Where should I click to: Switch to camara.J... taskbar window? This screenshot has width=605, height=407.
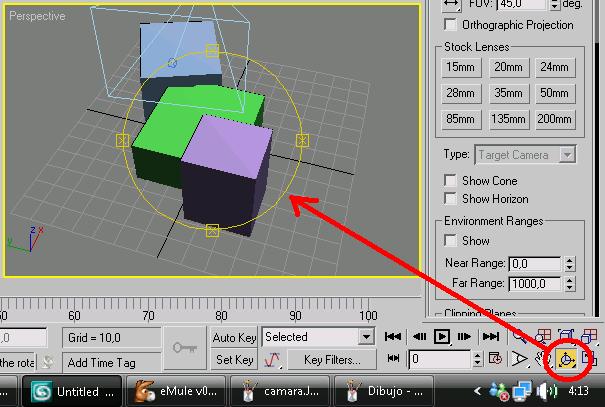point(280,392)
